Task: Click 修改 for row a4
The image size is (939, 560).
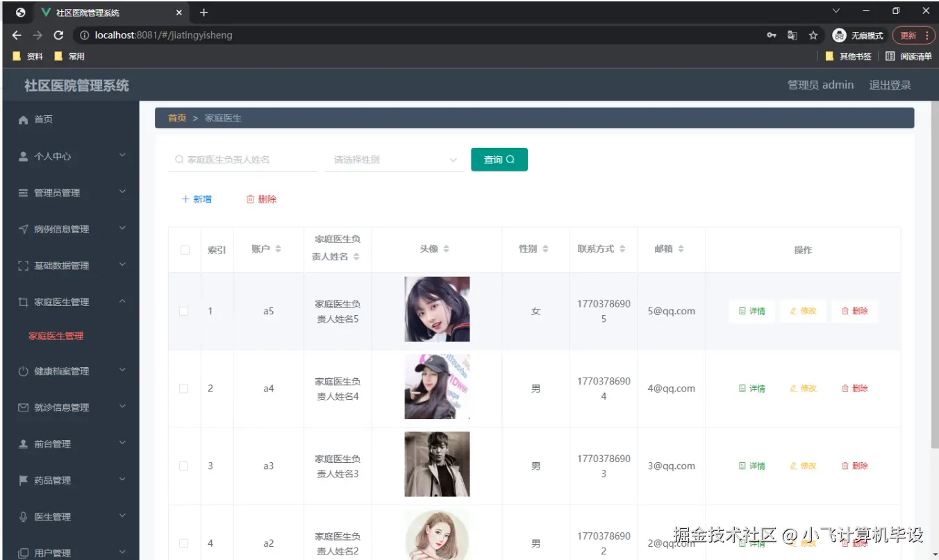Action: point(804,389)
